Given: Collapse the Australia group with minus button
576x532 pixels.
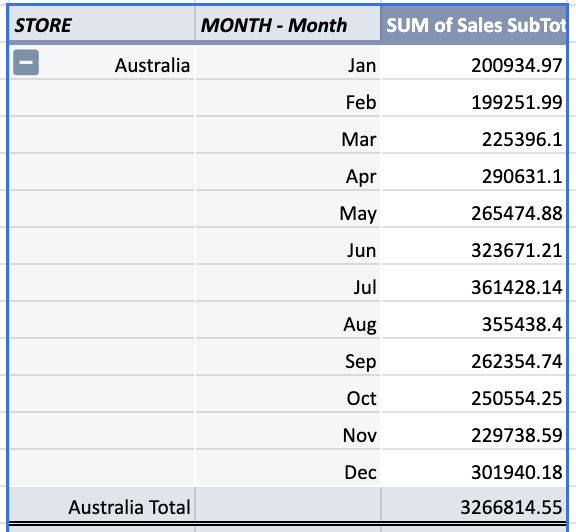Looking at the screenshot, I should [26, 62].
